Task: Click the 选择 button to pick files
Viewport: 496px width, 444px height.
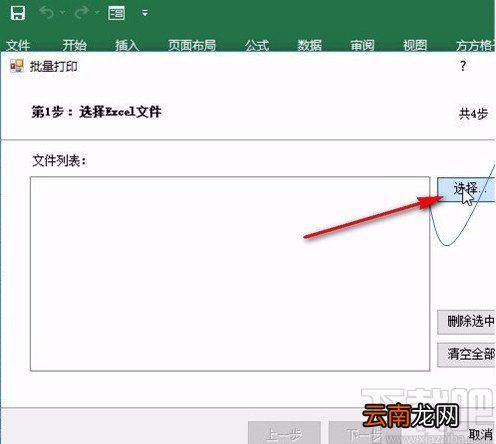Action: pos(466,189)
